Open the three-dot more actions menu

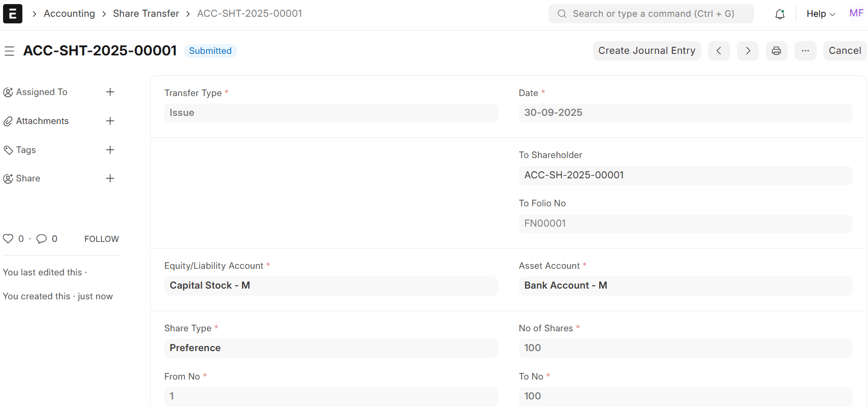pyautogui.click(x=805, y=51)
